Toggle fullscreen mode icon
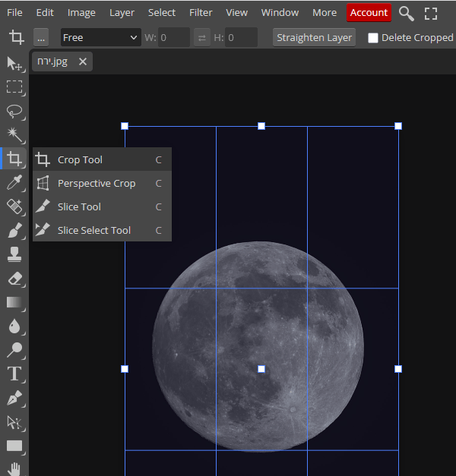The image size is (456, 476). coord(431,14)
